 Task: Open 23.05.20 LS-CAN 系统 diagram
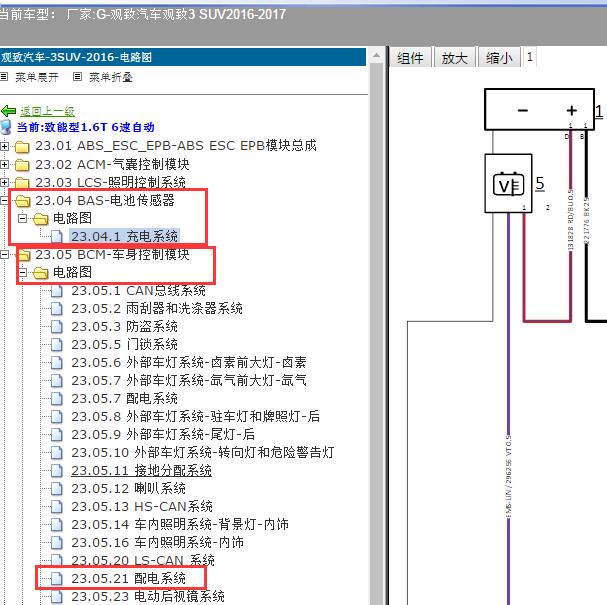click(143, 560)
